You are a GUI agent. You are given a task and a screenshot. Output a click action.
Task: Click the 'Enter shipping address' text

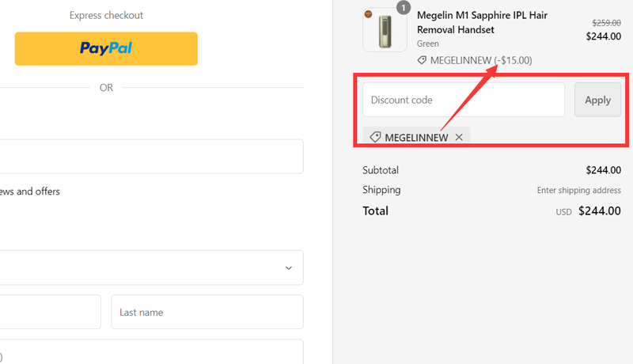click(x=578, y=190)
